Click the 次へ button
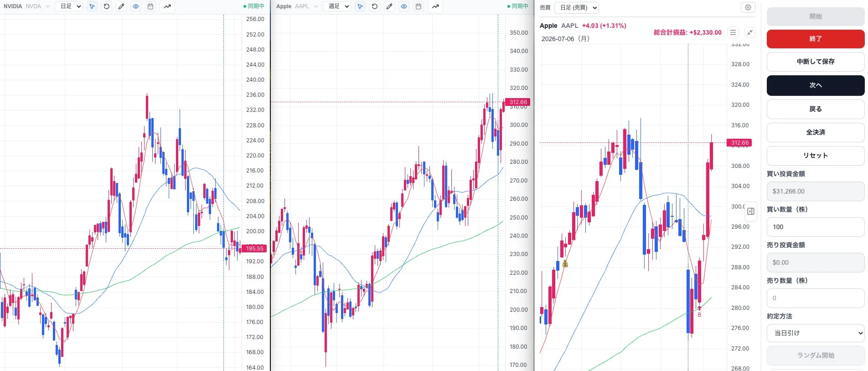This screenshot has width=868, height=371. click(x=816, y=85)
